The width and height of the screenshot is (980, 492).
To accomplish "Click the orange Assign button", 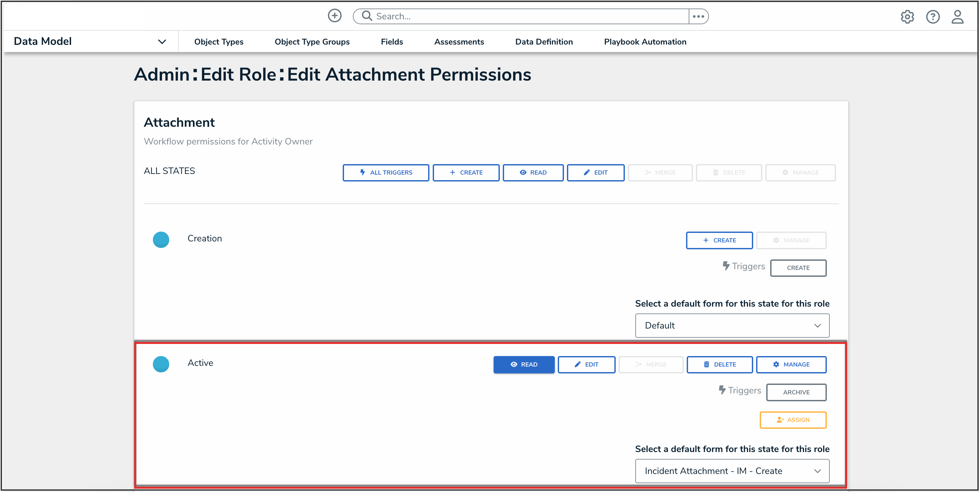I will point(793,420).
